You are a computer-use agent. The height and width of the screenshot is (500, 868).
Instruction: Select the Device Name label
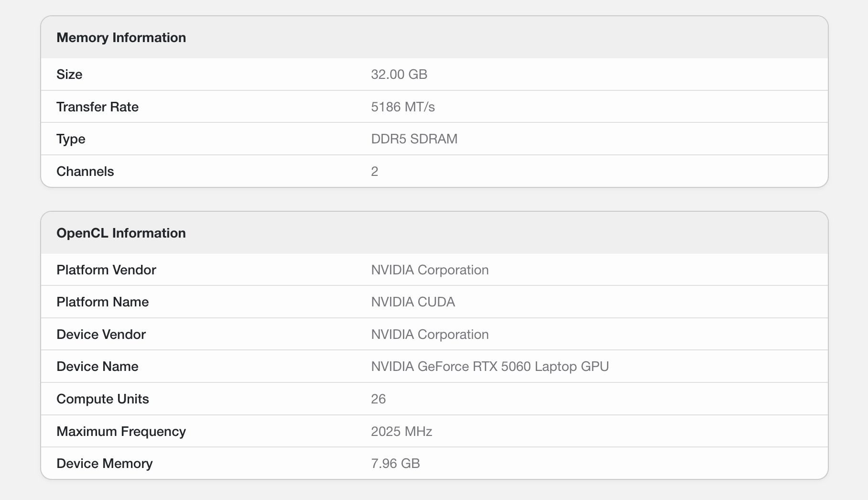[98, 367]
